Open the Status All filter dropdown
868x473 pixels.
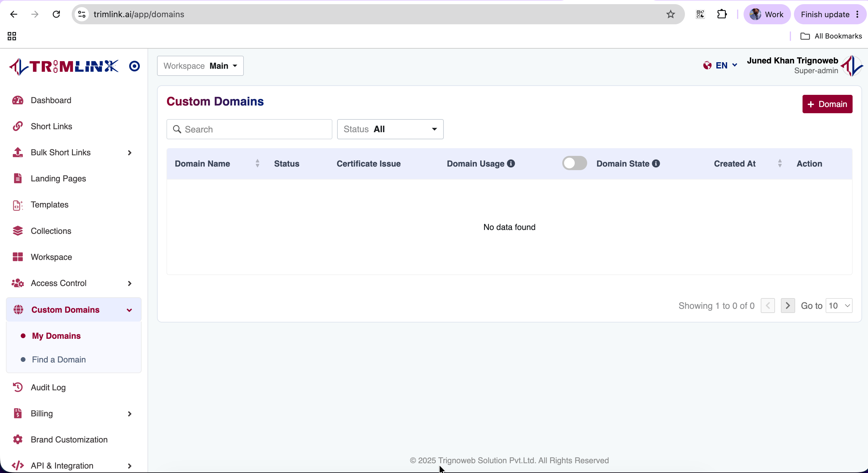coord(390,129)
